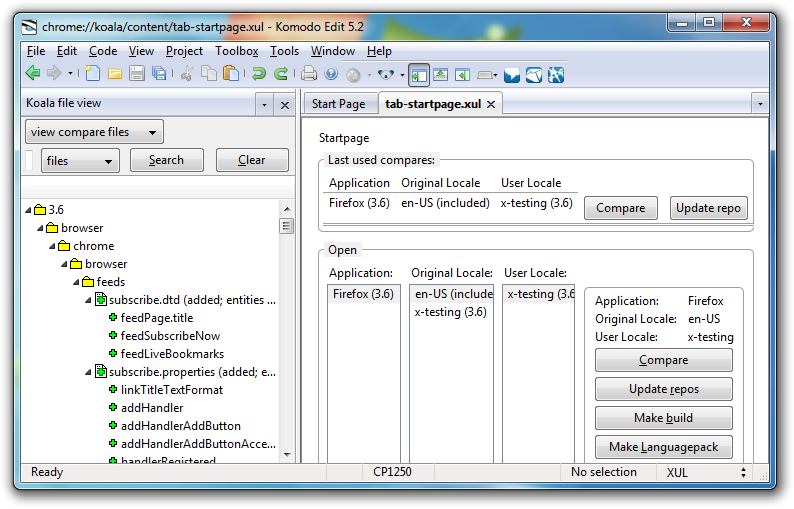Click the Compare button in Open section

pos(663,360)
